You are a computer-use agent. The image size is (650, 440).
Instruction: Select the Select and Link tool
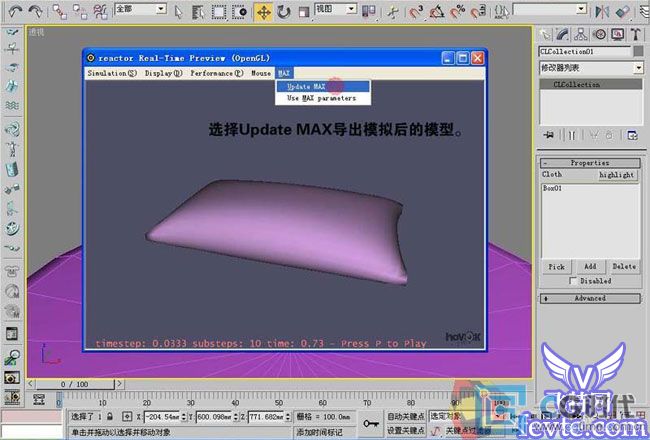point(59,12)
